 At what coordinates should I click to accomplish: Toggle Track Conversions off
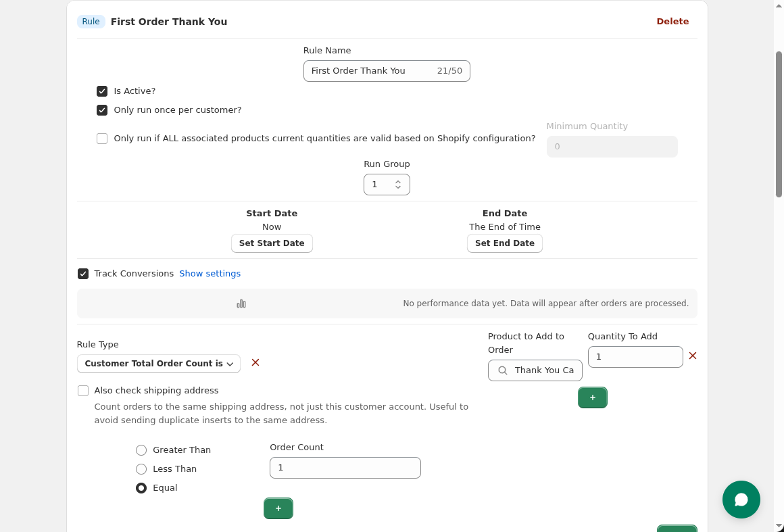83,273
